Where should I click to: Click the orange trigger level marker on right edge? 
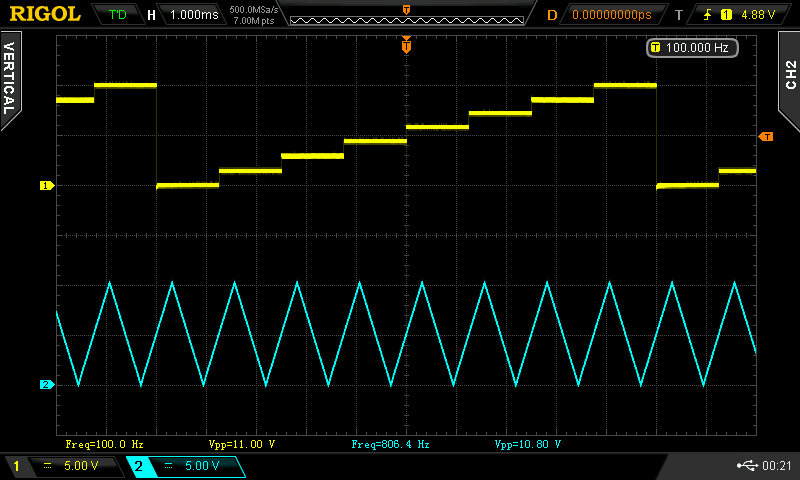766,136
